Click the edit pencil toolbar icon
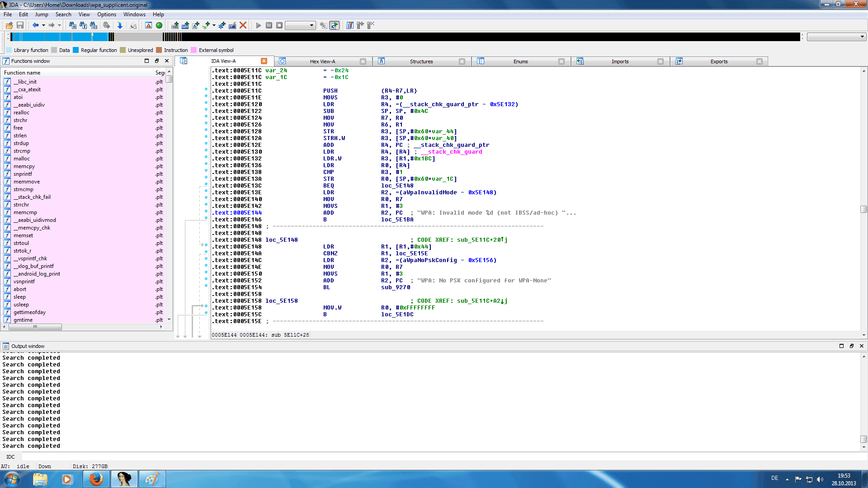This screenshot has height=488, width=868. (232, 25)
